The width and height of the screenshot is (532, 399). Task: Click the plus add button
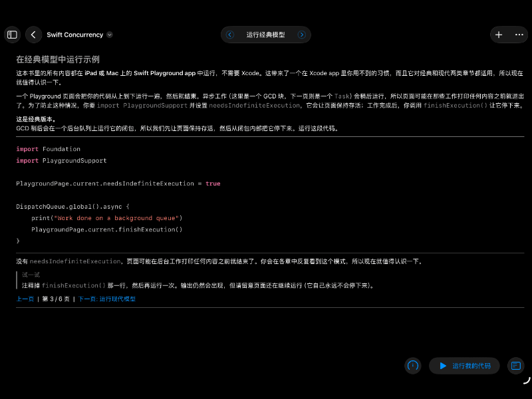[x=499, y=35]
